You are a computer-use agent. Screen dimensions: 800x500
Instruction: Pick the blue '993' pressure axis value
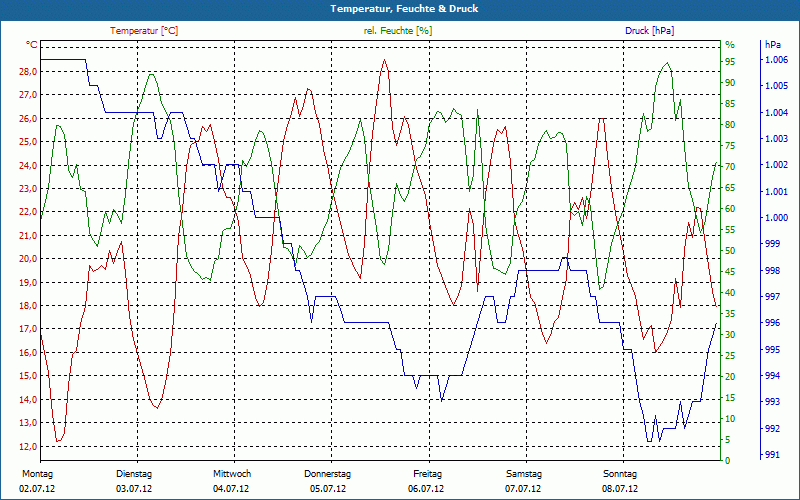point(772,402)
